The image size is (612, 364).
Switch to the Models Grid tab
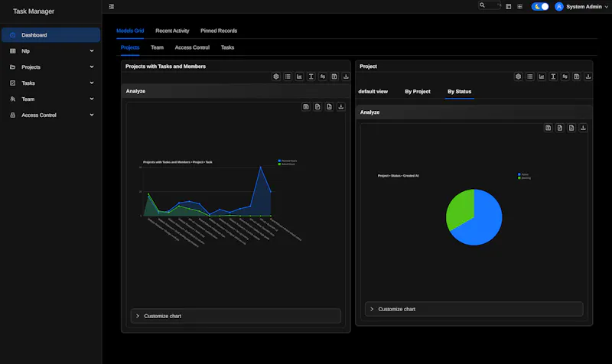pos(130,31)
